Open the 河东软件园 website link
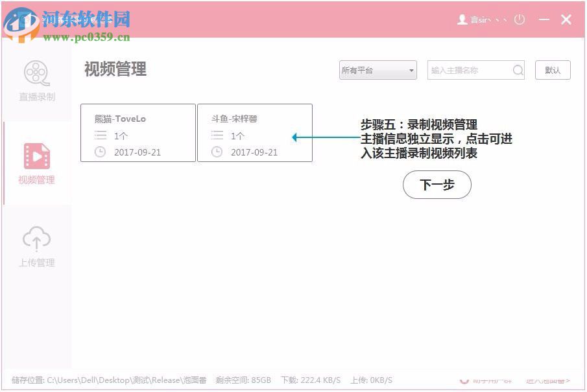Image resolution: width=587 pixels, height=392 pixels. 86,18
